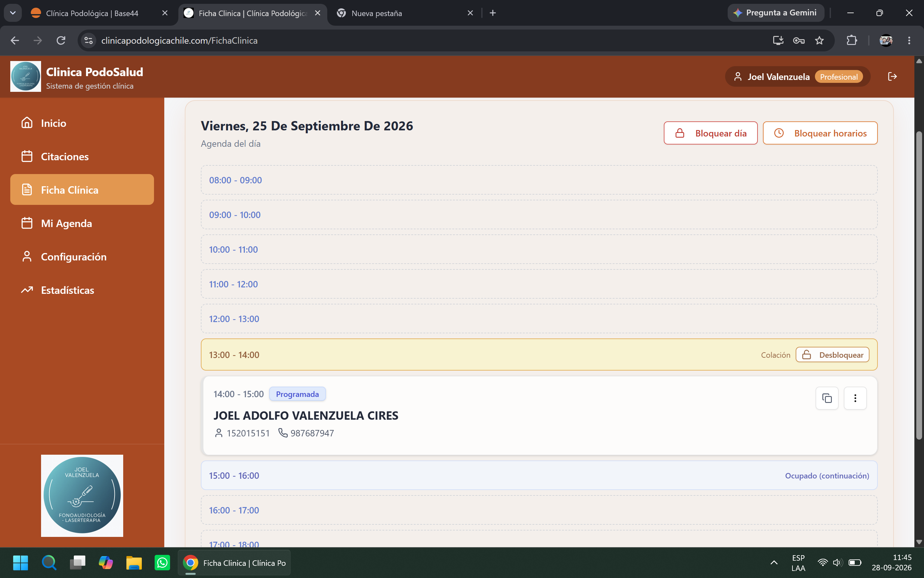Select the 16:00 - 17:00 time slot
This screenshot has width=924, height=578.
[539, 510]
